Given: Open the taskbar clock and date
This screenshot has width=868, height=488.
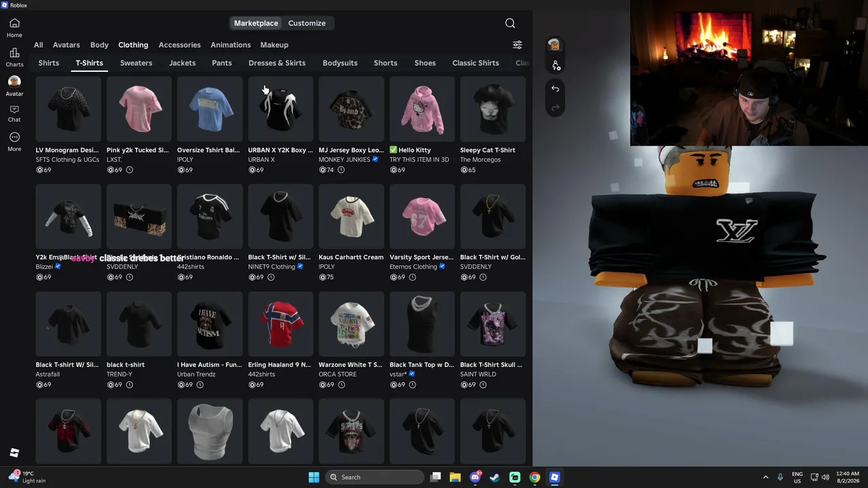Looking at the screenshot, I should coord(848,477).
